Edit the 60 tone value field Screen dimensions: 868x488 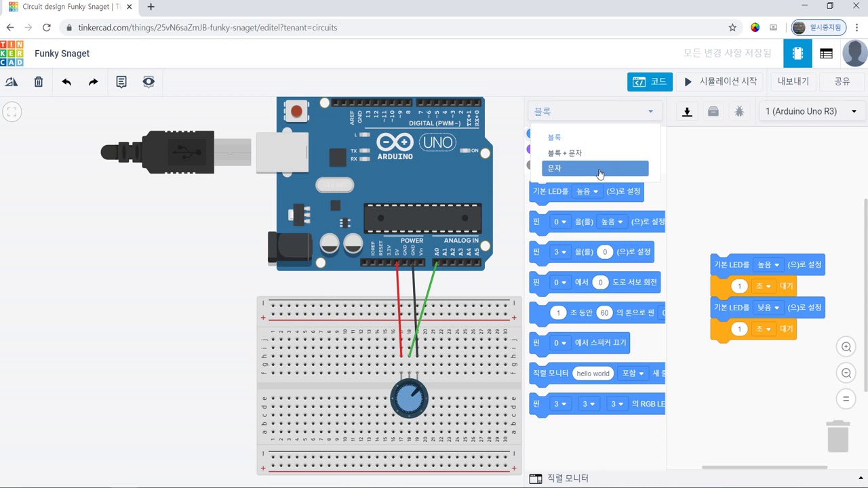pos(604,312)
